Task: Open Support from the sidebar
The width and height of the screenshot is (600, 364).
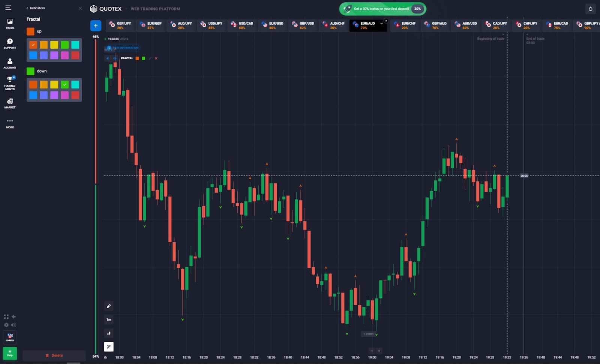Action: 10,43
